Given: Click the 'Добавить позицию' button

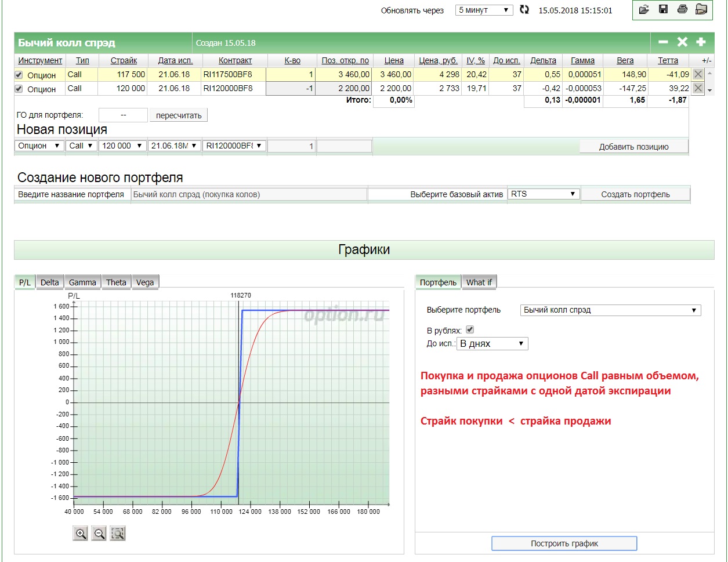Looking at the screenshot, I should tap(633, 147).
